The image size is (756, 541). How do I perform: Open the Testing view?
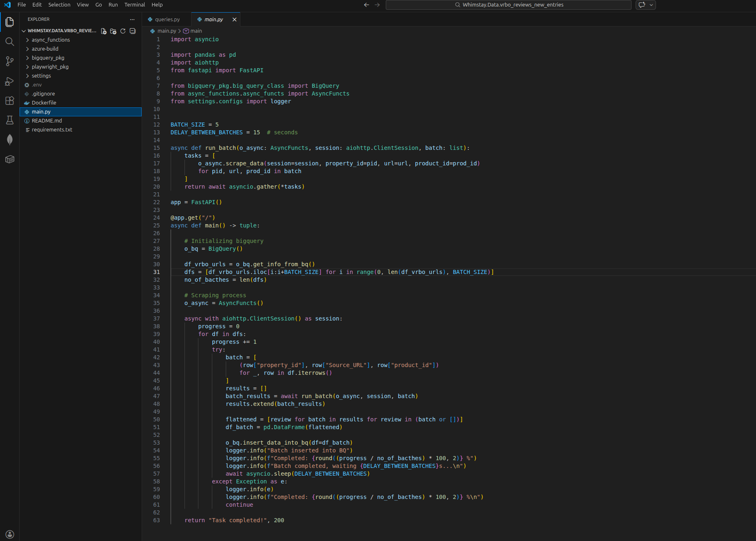coord(10,120)
